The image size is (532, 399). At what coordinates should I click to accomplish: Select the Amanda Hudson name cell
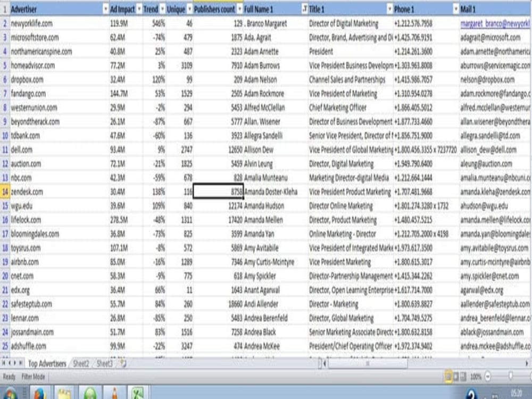[276, 206]
